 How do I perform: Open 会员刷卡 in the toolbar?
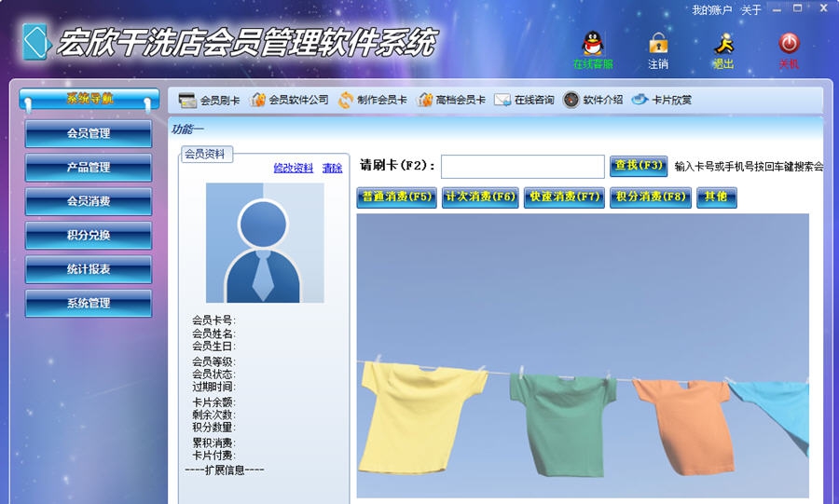[210, 100]
